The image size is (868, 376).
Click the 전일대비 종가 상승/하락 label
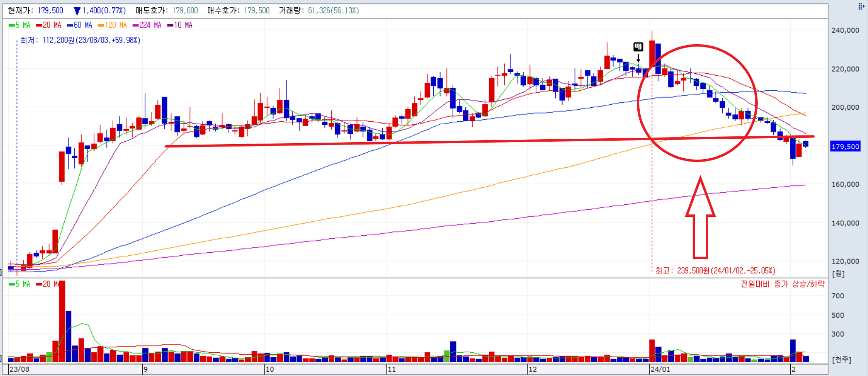(783, 284)
